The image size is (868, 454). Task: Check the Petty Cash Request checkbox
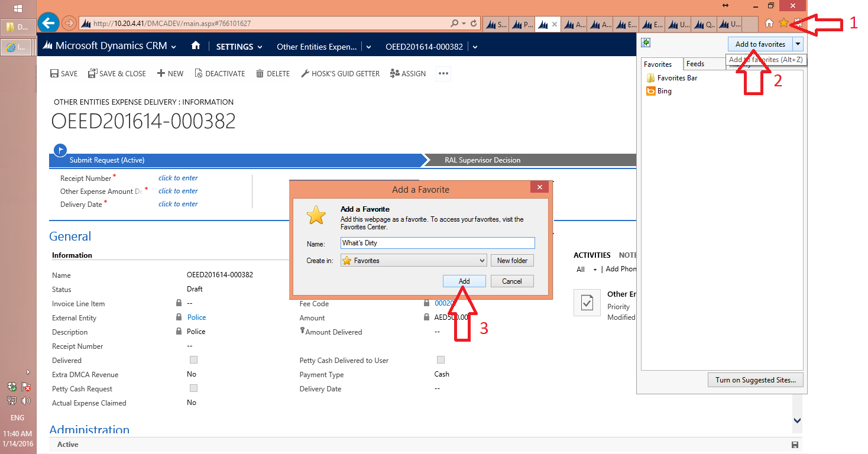pos(193,388)
